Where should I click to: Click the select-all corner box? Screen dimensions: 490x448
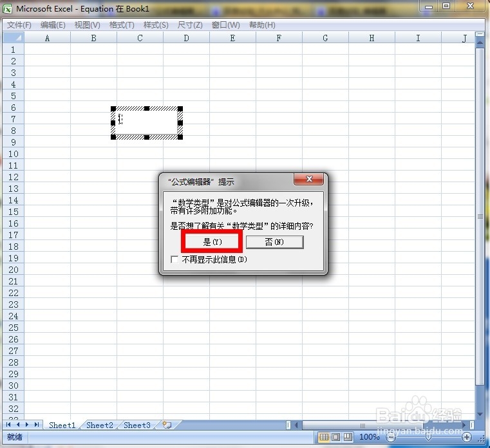tap(13, 37)
